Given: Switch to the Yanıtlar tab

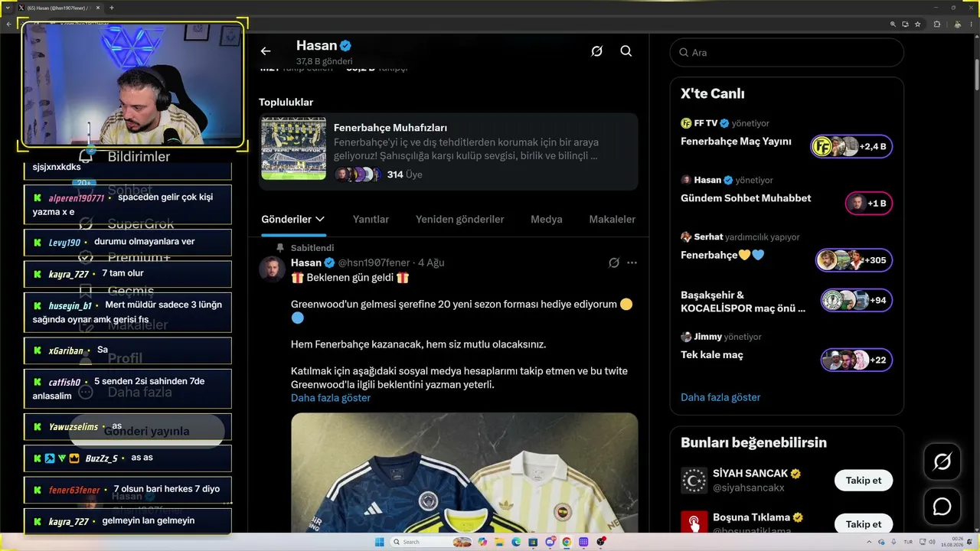Looking at the screenshot, I should tap(371, 220).
